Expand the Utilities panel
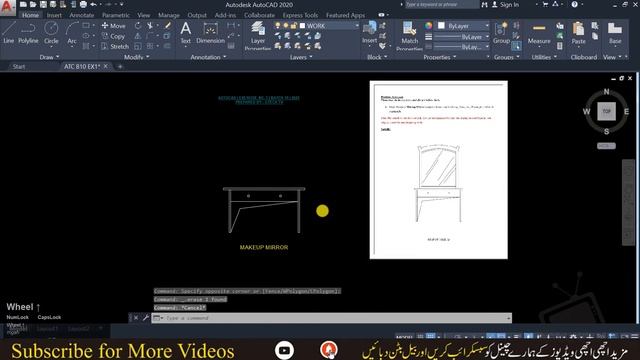 [x=544, y=57]
